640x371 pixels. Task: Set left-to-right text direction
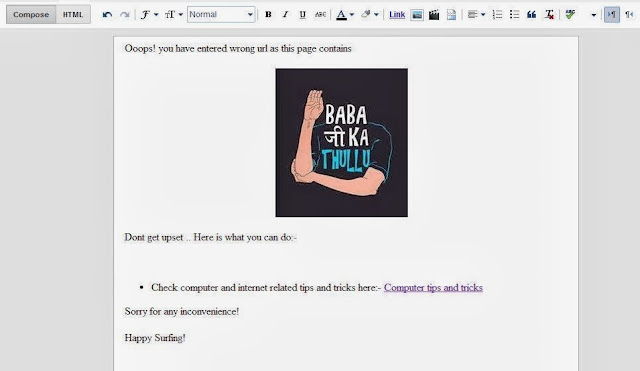[611, 15]
